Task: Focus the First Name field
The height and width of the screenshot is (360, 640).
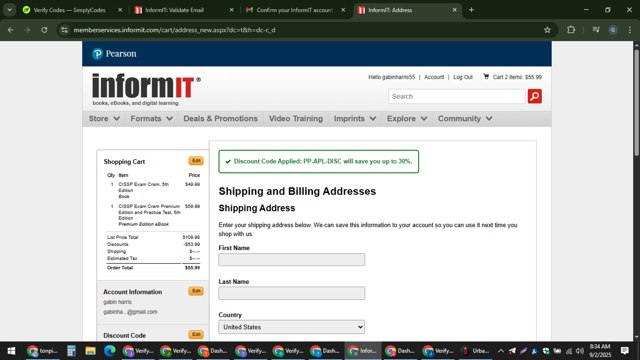Action: coord(291,260)
